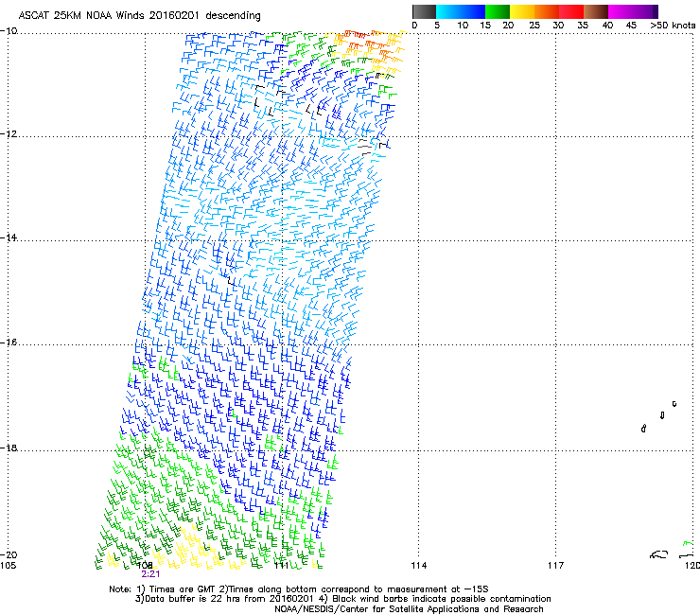This screenshot has width=700, height=615.
Task: Click the '>50 knots' legend label
Action: pyautogui.click(x=673, y=25)
